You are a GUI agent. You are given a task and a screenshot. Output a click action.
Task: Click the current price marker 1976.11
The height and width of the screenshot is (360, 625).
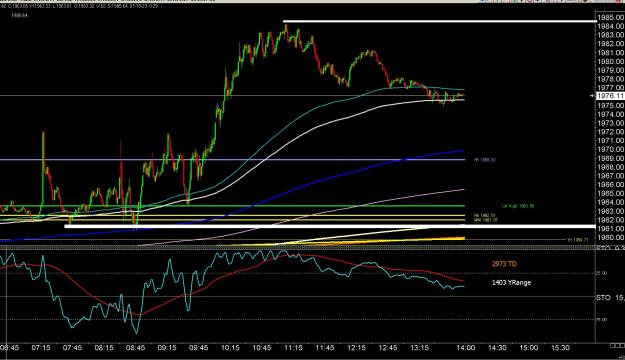[x=610, y=96]
